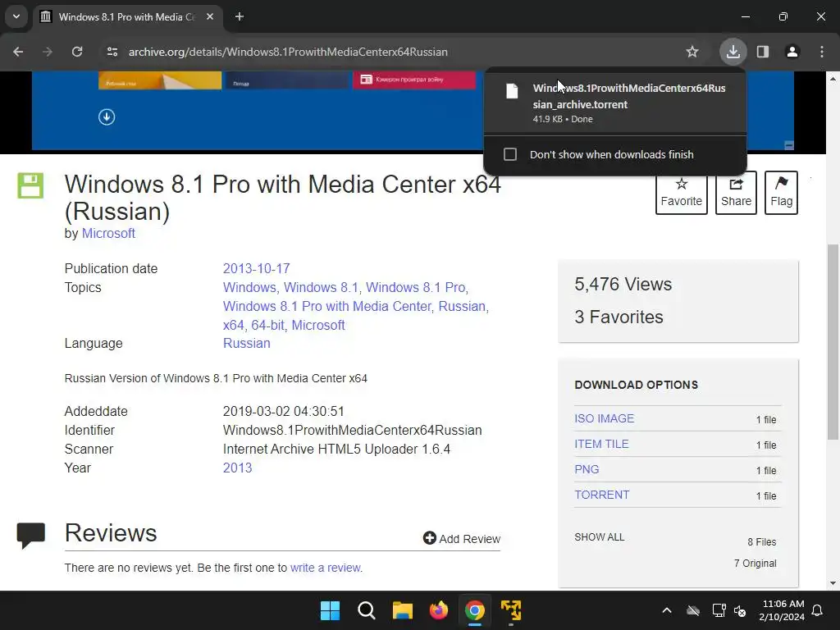Open the yellow arrows app in taskbar
840x630 pixels.
pos(510,610)
